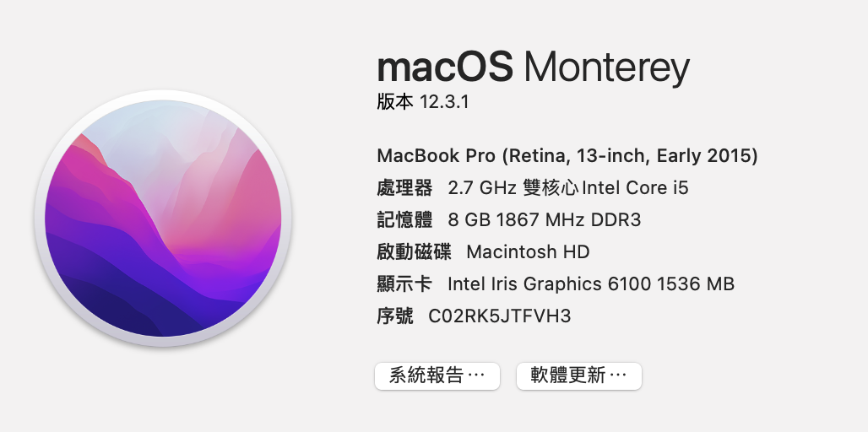
Task: Click the 序號 serial number label
Action: pos(394,316)
